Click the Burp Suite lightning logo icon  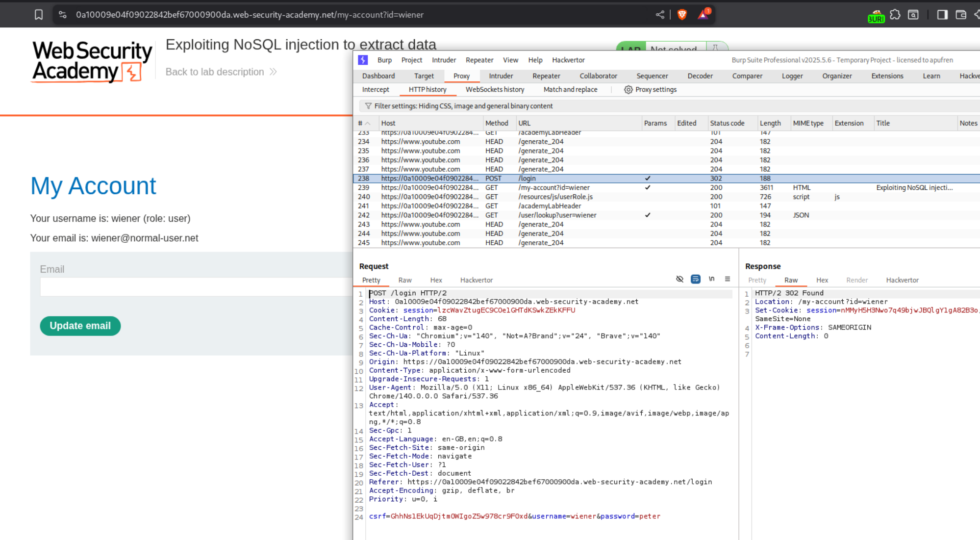(363, 60)
